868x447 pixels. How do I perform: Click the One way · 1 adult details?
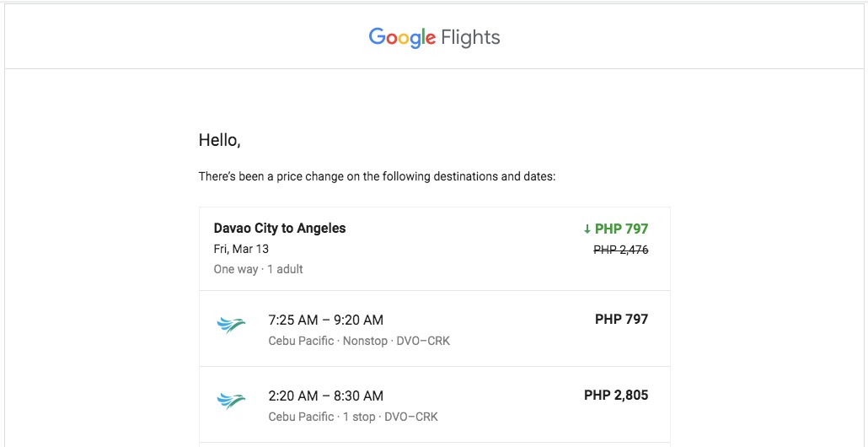pos(258,269)
